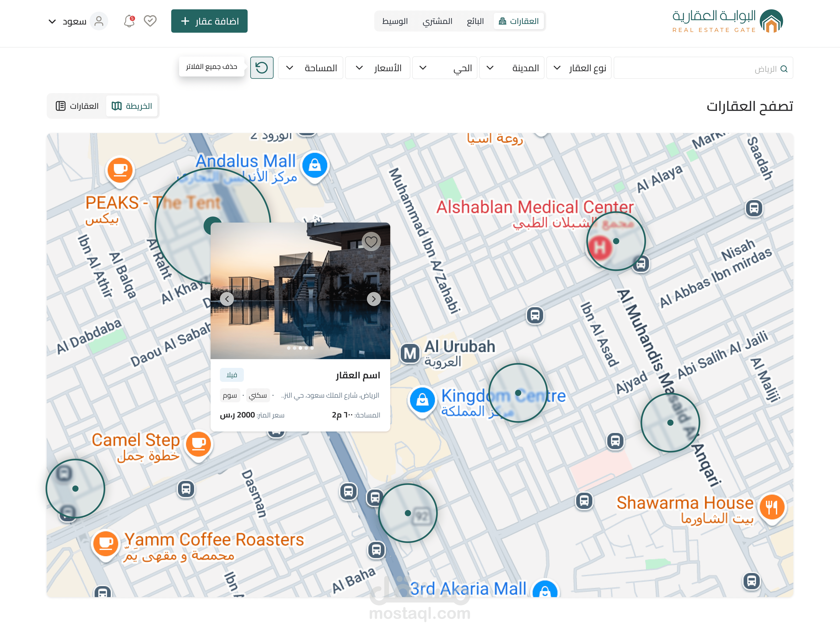Click the اسم العقار title
Image resolution: width=840 pixels, height=635 pixels.
tap(358, 375)
